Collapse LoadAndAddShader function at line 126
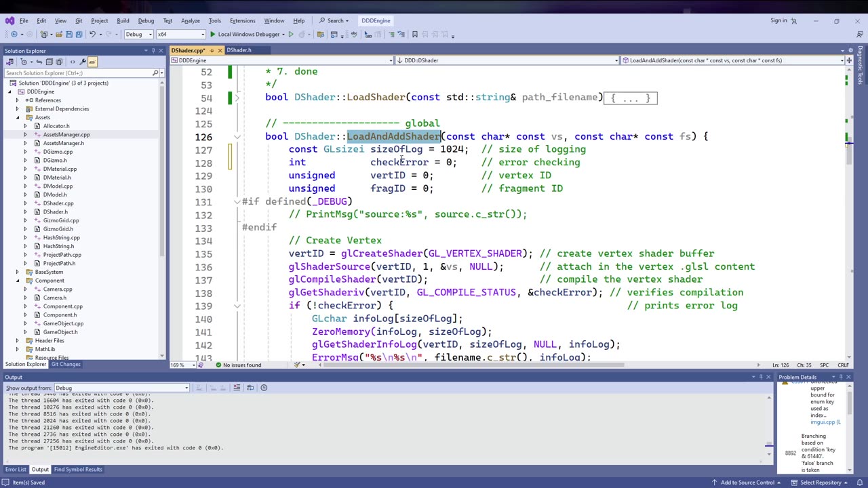 (x=237, y=137)
